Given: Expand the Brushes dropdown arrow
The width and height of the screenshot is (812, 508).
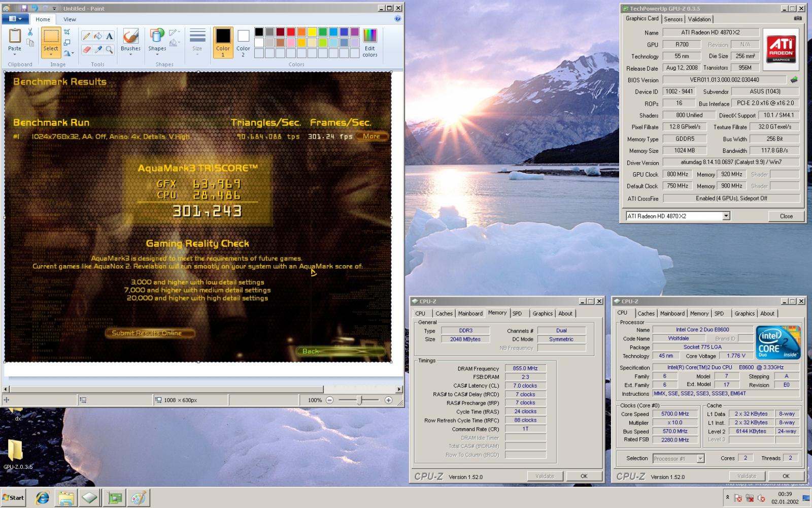Looking at the screenshot, I should pyautogui.click(x=130, y=55).
